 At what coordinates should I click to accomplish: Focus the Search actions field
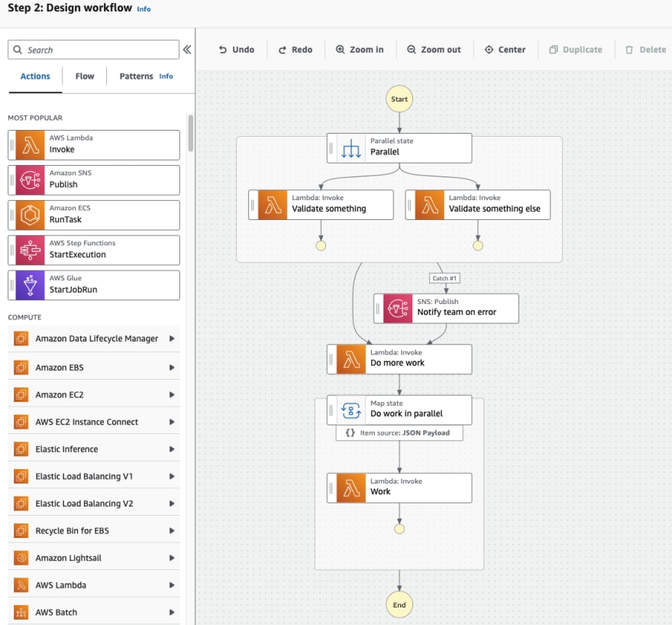pos(93,50)
